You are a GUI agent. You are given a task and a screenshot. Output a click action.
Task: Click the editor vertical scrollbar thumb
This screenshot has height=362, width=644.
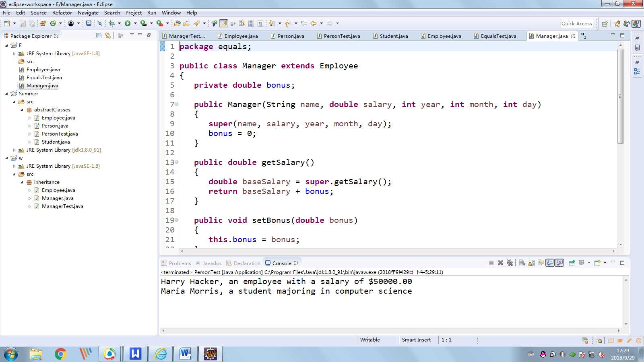[620, 96]
